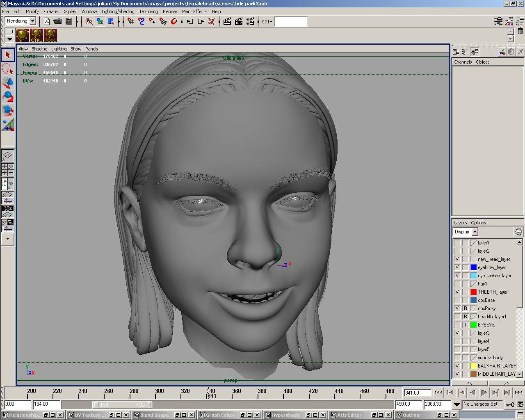This screenshot has width=525, height=420.
Task: Open the character set dropdown arrow
Action: coord(457,404)
